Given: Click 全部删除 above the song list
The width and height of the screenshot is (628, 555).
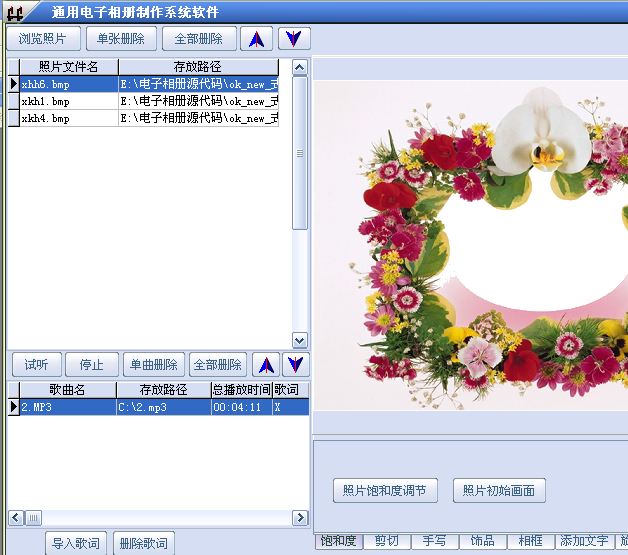Looking at the screenshot, I should (218, 365).
